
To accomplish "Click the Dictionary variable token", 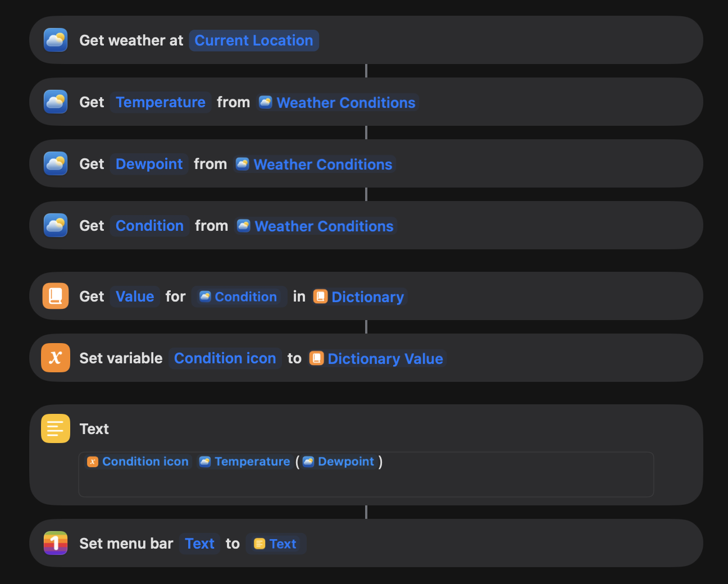I will pos(360,297).
